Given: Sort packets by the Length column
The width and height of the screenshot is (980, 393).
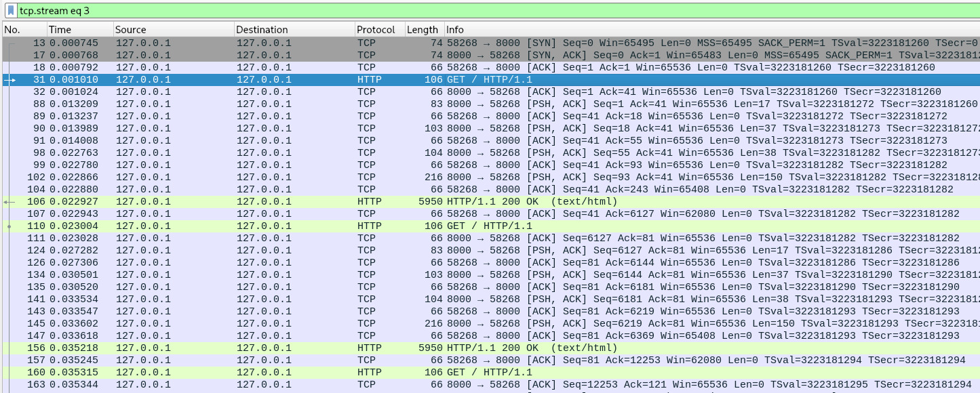Looking at the screenshot, I should (x=422, y=30).
